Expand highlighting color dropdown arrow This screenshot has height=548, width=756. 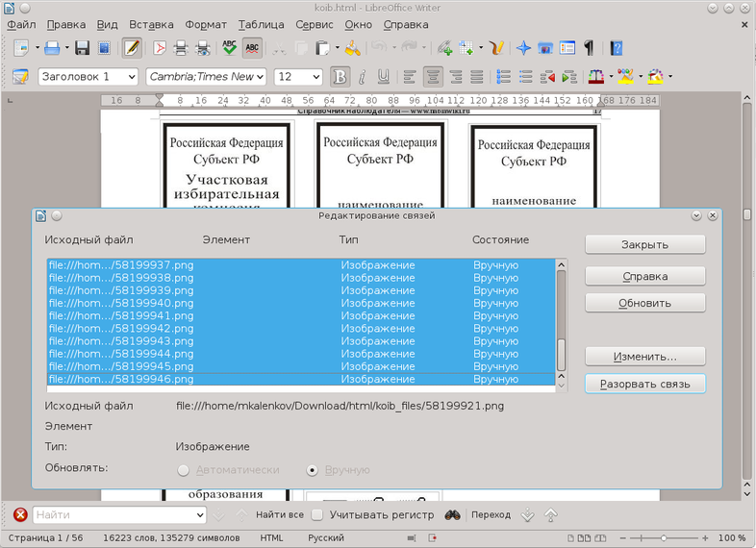641,76
